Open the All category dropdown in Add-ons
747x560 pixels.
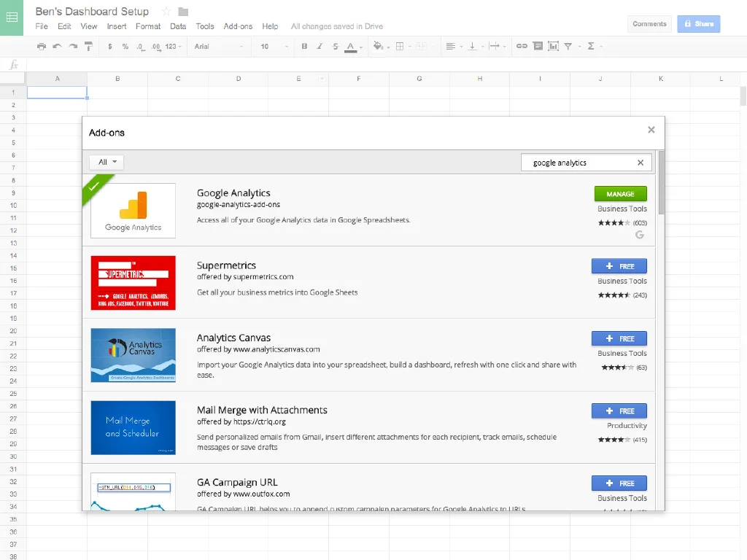106,162
